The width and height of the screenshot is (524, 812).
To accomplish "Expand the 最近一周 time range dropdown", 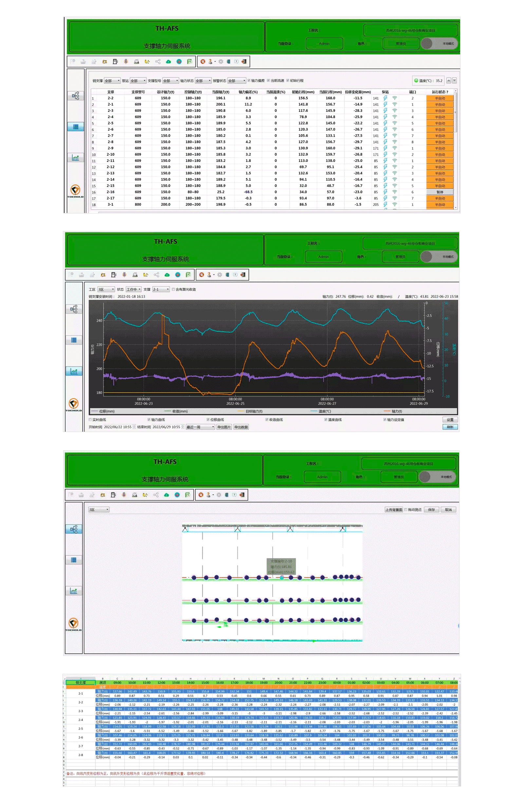I will point(200,427).
